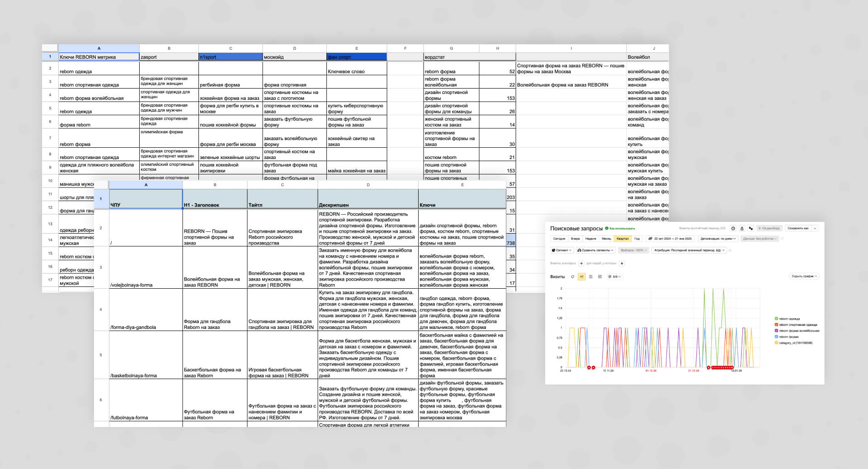Click the Сохранить как button
The width and height of the screenshot is (868, 469).
pos(798,229)
